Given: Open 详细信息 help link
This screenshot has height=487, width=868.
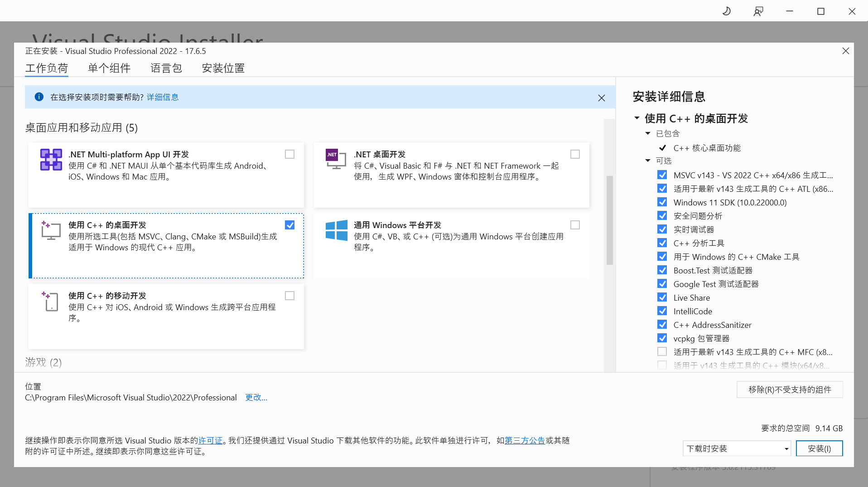Looking at the screenshot, I should pyautogui.click(x=163, y=97).
